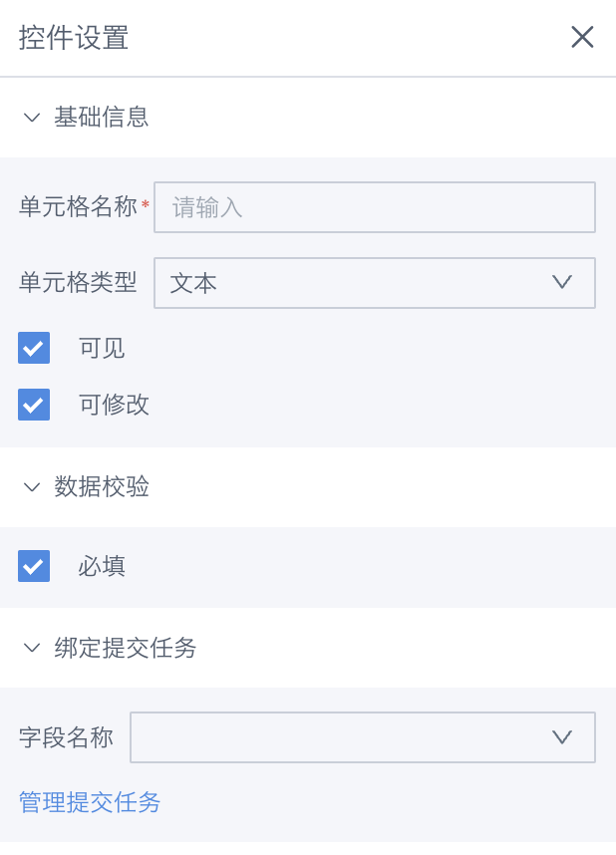Click the 可修改 checkbox label text
The image size is (616, 855).
[114, 405]
